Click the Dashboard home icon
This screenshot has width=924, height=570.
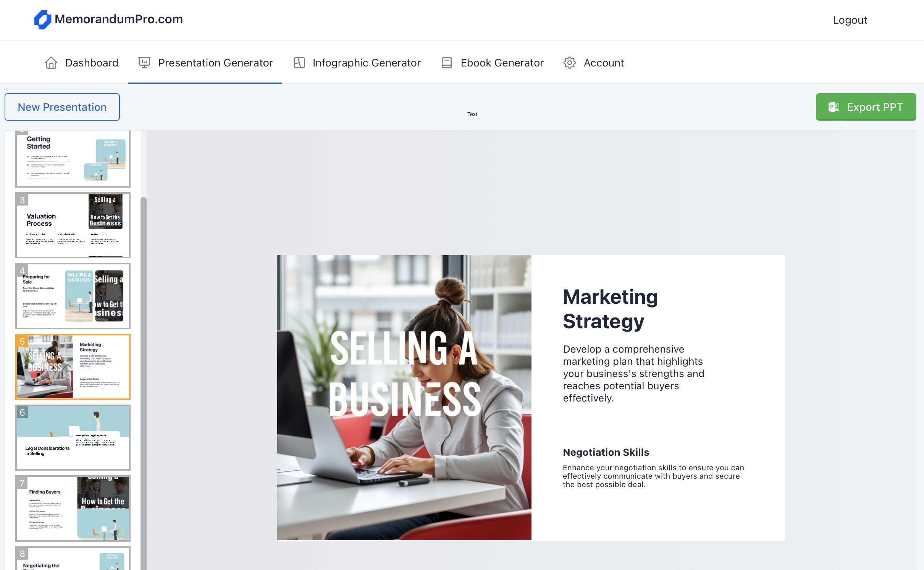click(x=51, y=63)
